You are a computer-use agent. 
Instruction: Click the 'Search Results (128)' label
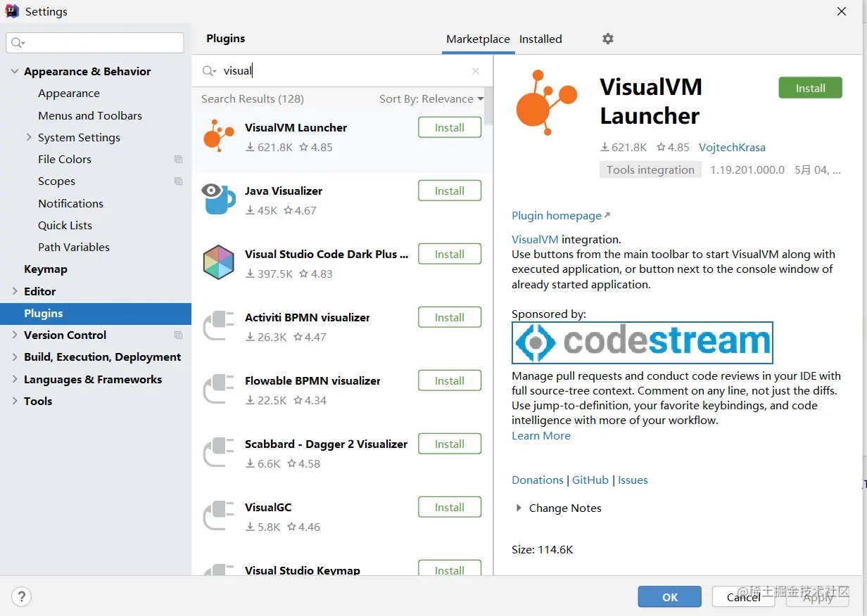point(253,99)
